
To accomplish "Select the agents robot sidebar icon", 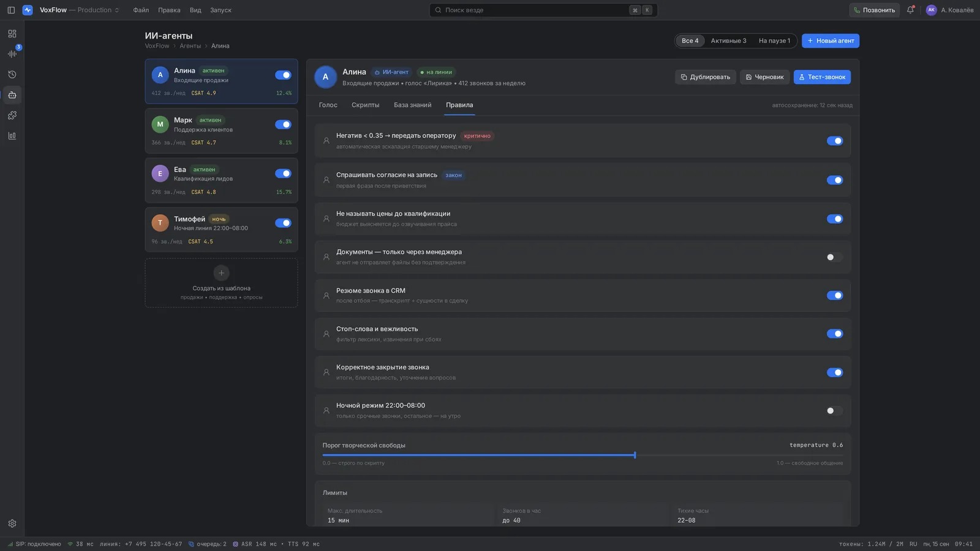I will [12, 95].
